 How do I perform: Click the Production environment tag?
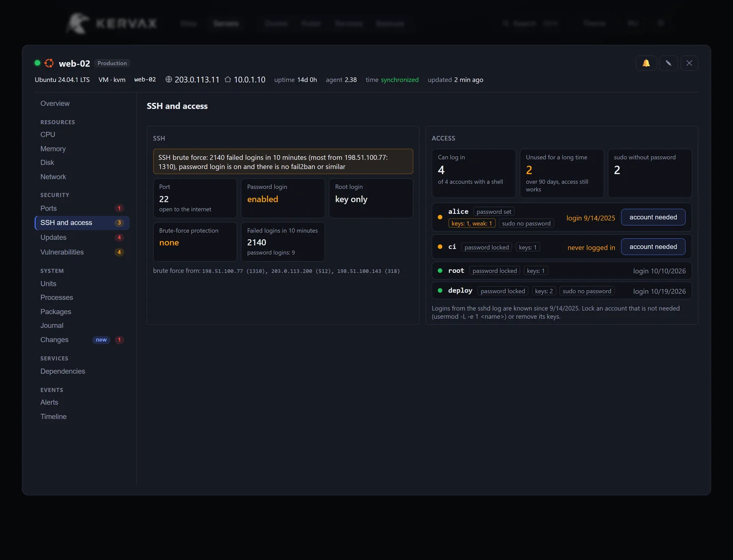point(112,63)
